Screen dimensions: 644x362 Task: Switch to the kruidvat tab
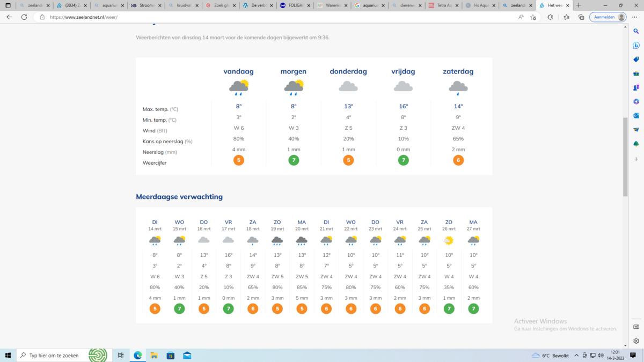tap(182, 5)
